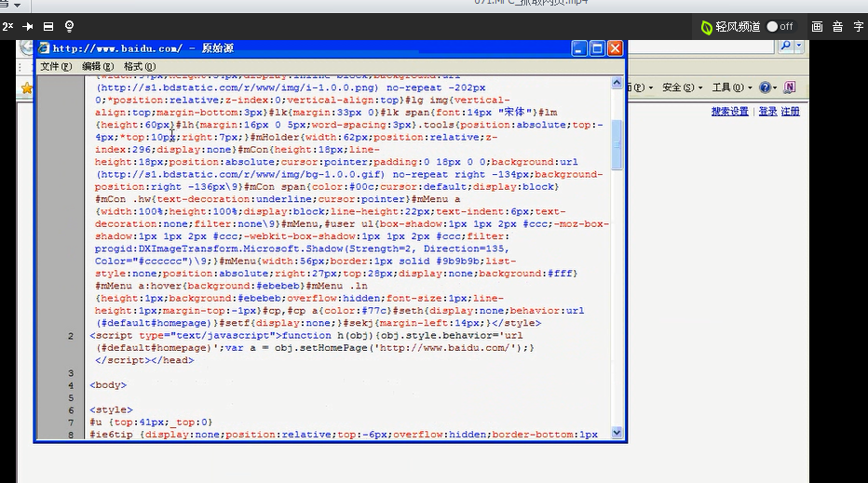
Task: Click the arrow-to-bar skip icon in player toolbar
Action: click(28, 26)
